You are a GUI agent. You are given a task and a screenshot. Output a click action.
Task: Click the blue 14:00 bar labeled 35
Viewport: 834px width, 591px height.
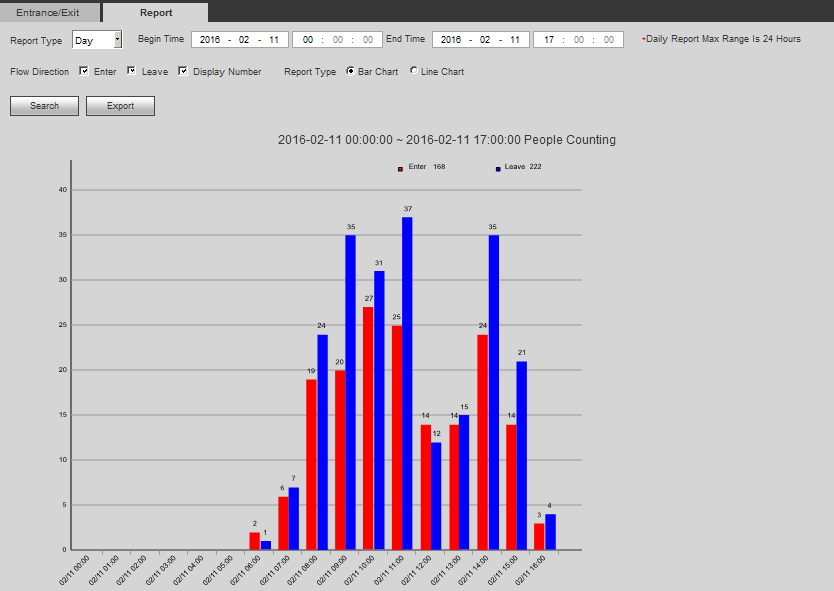pos(493,392)
